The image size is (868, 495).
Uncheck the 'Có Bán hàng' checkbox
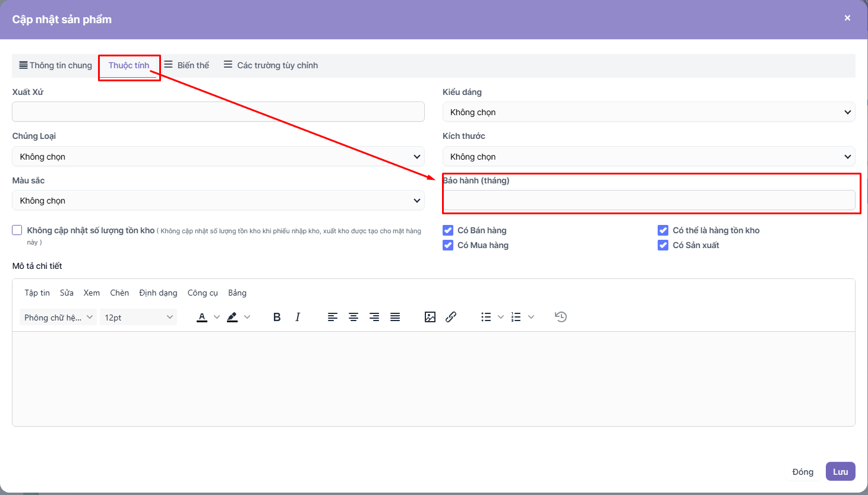click(448, 230)
